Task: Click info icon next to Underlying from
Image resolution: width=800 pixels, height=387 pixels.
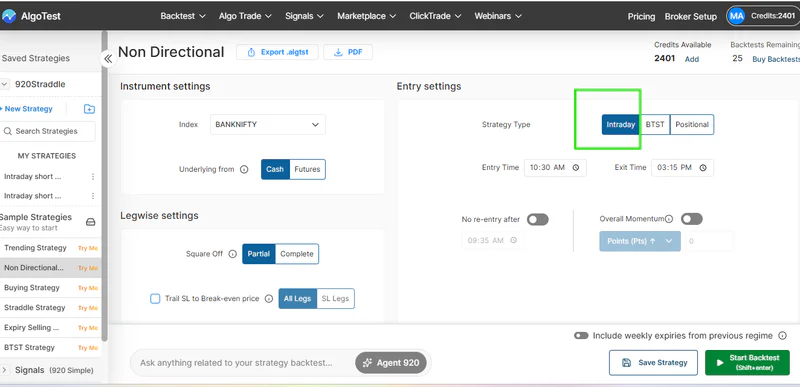Action: point(244,169)
